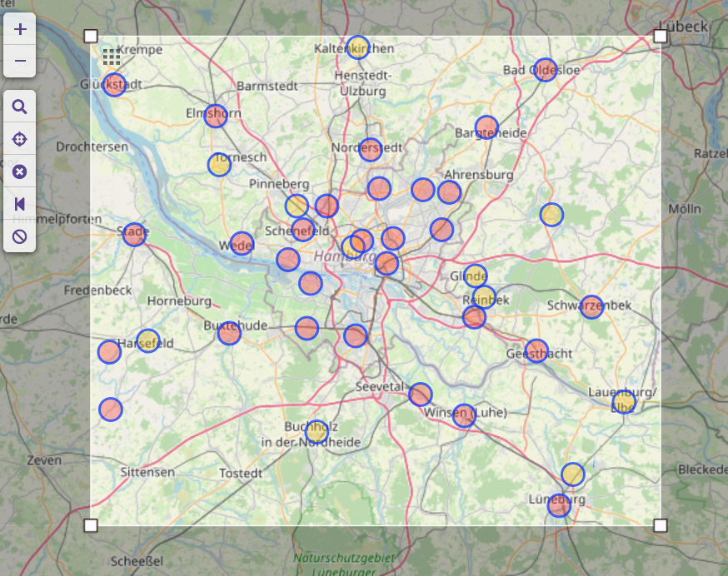Select the red marker at Glückstadt
The width and height of the screenshot is (728, 576).
114,85
